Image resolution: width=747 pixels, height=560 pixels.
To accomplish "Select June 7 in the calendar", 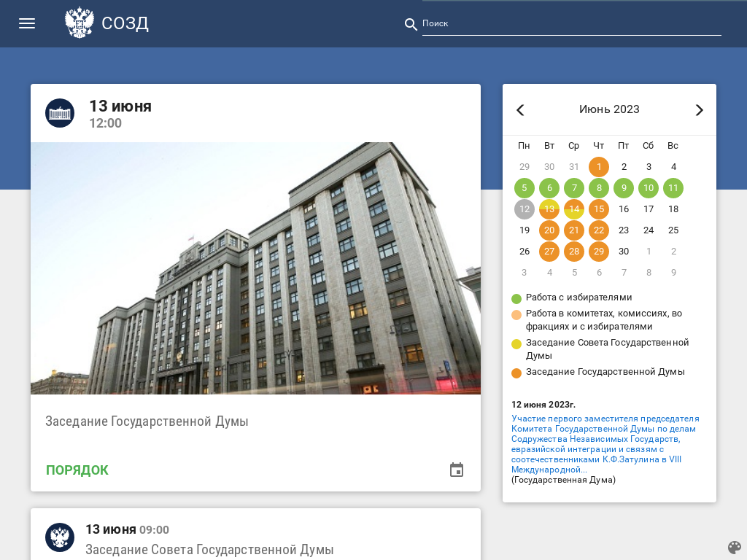I will pos(574,188).
